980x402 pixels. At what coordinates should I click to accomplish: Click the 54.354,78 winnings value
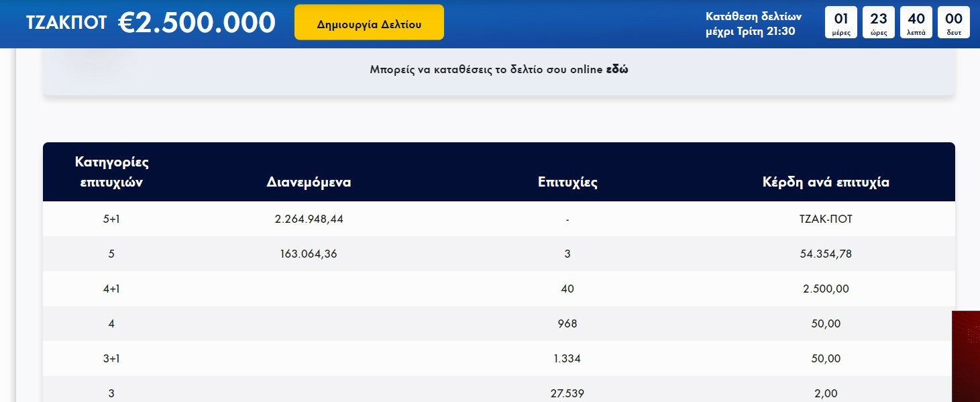pos(826,254)
